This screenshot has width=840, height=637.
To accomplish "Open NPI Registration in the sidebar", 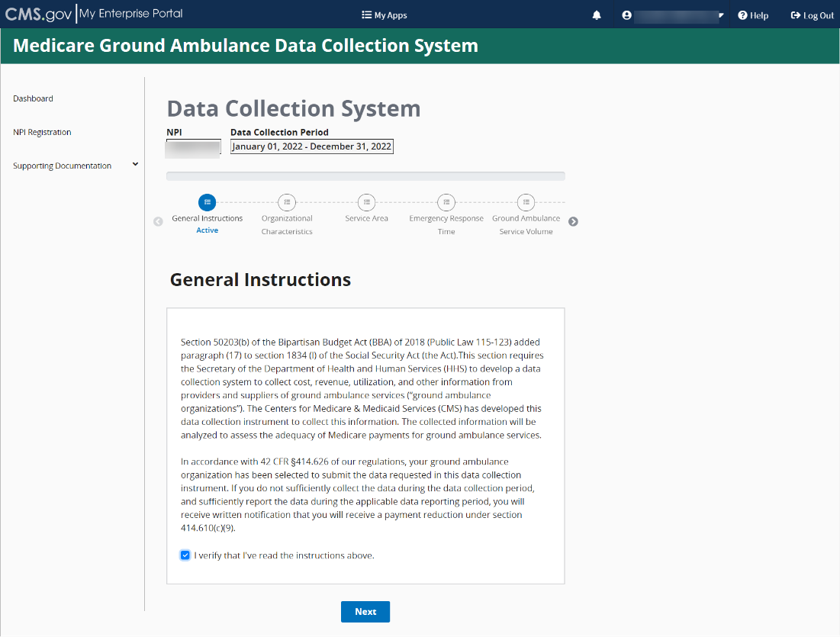I will 42,132.
